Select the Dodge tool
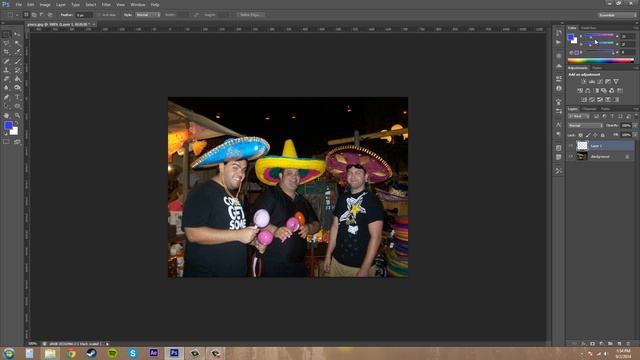The height and width of the screenshot is (360, 640). point(17,88)
